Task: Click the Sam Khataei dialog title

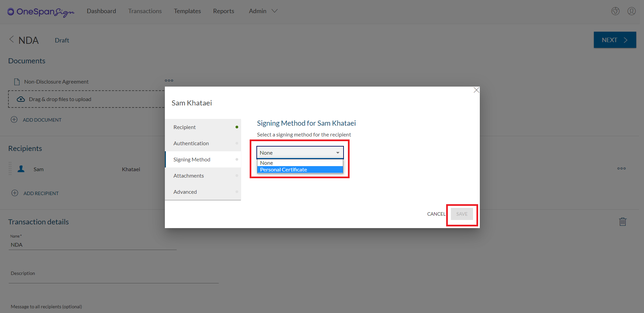Action: point(192,103)
